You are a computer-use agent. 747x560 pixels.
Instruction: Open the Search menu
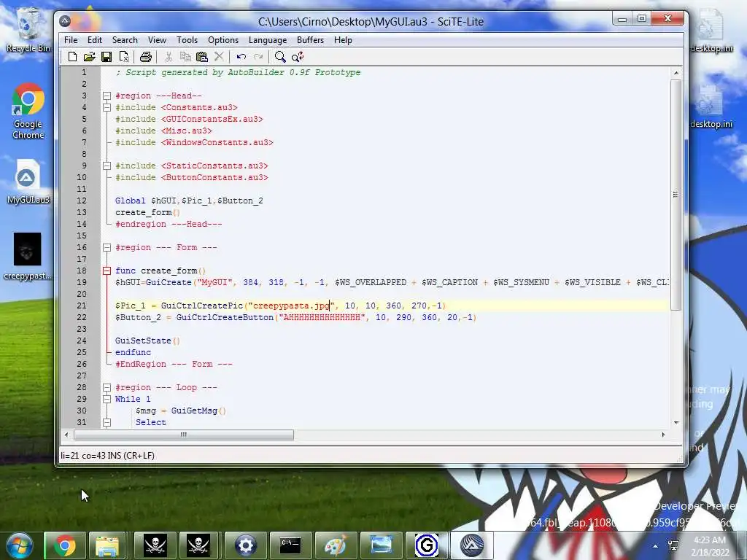tap(125, 40)
